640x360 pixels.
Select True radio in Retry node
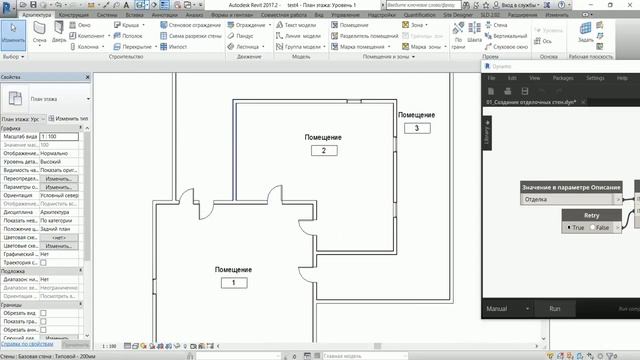[569, 227]
